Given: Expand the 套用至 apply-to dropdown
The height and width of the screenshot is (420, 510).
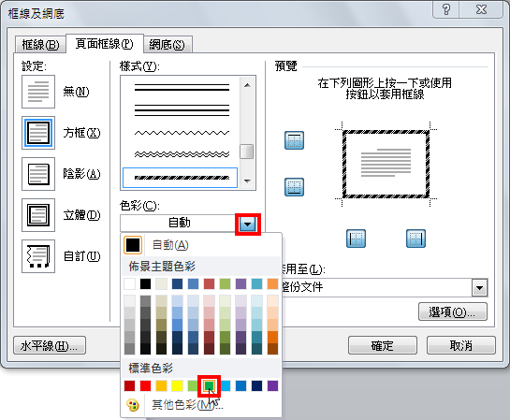Looking at the screenshot, I should (479, 288).
